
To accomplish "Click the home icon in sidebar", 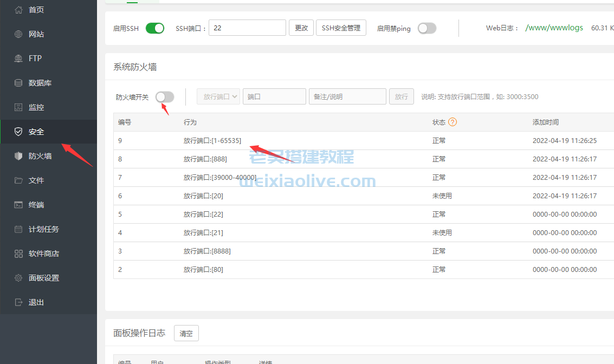I will 18,10.
